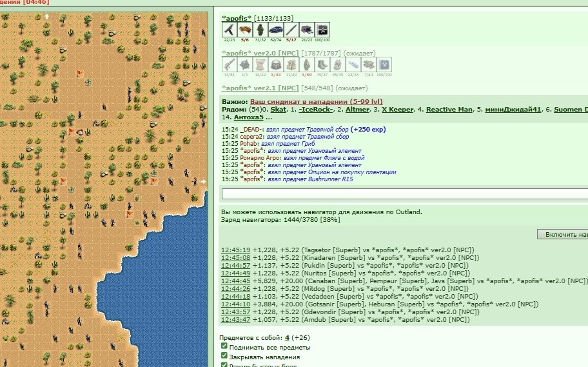Select the NPC item icon with 35/39 durability
Viewport: 588px width, 367px height.
(x=338, y=64)
